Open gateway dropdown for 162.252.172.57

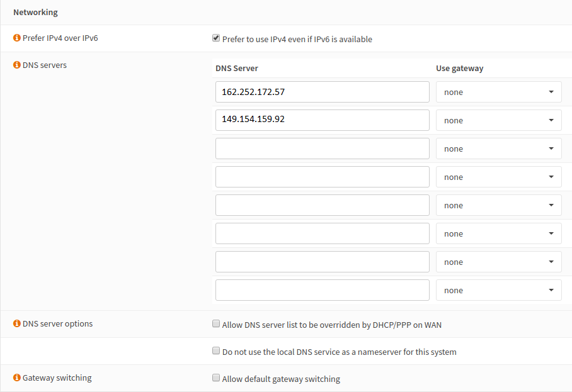coord(498,92)
